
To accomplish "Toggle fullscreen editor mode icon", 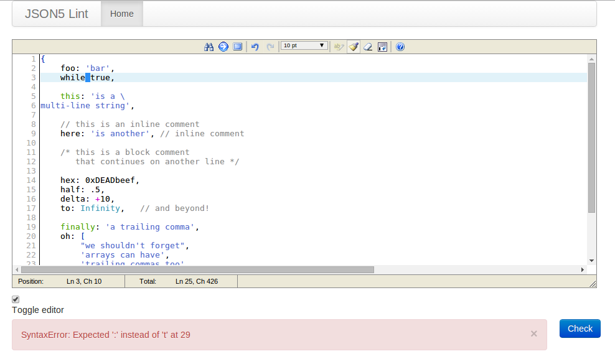I will [x=238, y=47].
